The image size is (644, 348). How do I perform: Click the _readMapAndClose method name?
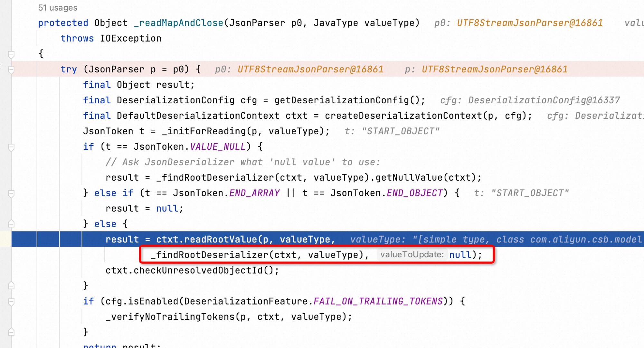coord(179,23)
